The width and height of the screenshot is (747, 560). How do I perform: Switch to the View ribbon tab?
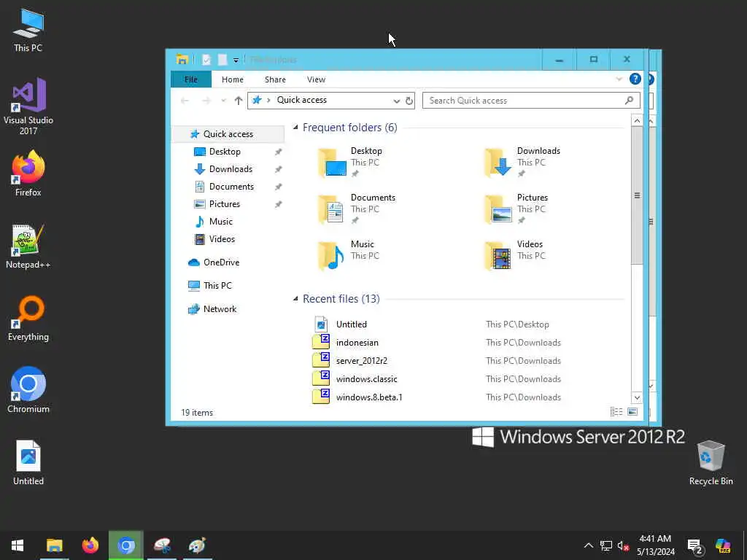pyautogui.click(x=317, y=79)
